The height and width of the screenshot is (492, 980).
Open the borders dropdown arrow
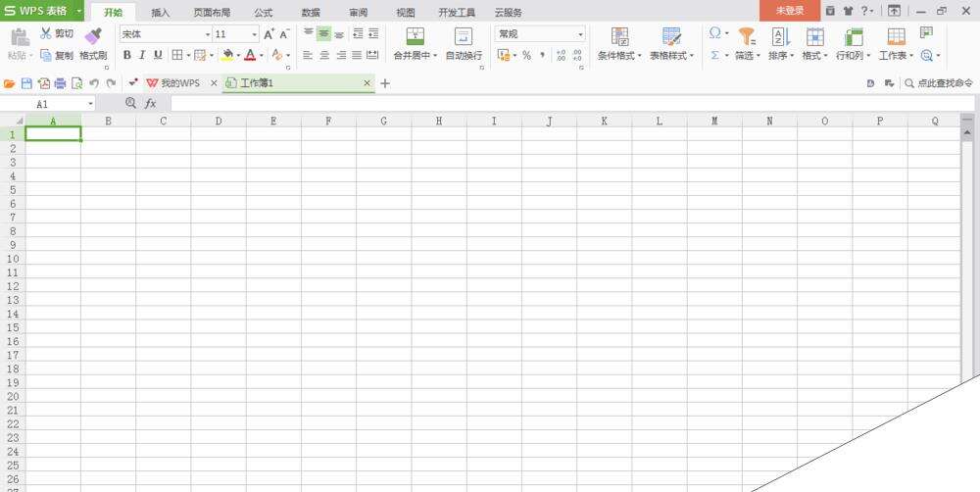tap(187, 56)
